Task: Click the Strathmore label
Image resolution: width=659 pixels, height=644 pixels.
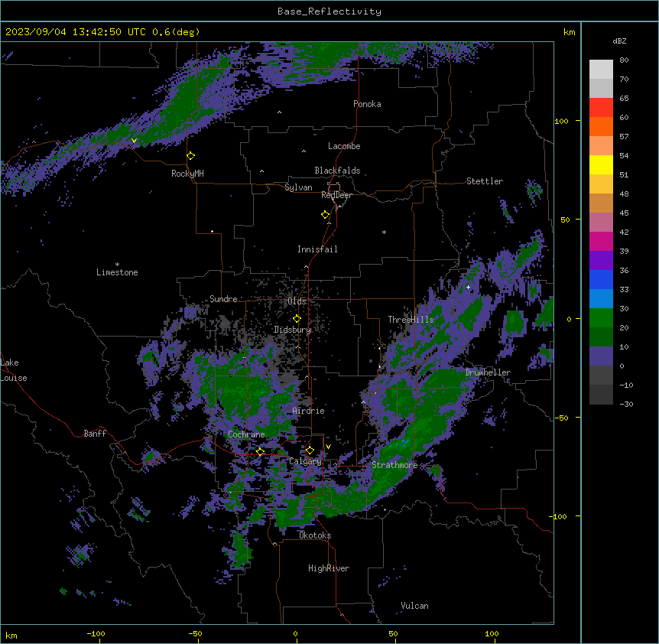Action: pos(394,465)
